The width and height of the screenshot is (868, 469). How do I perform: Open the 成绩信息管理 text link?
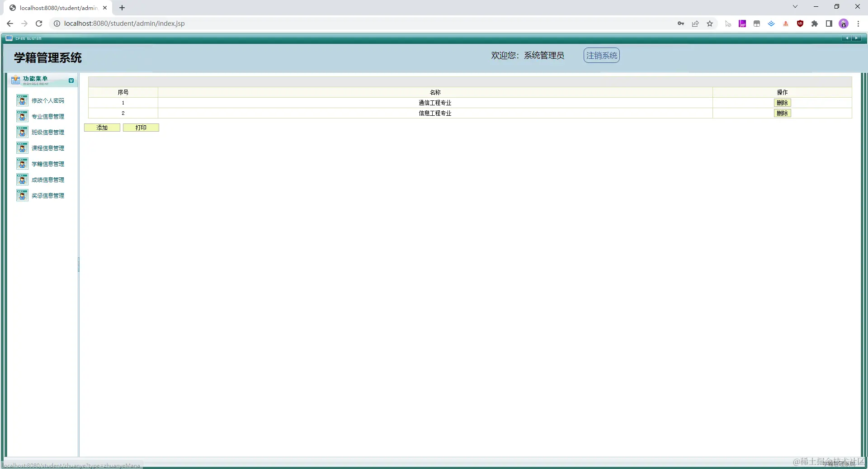point(48,180)
